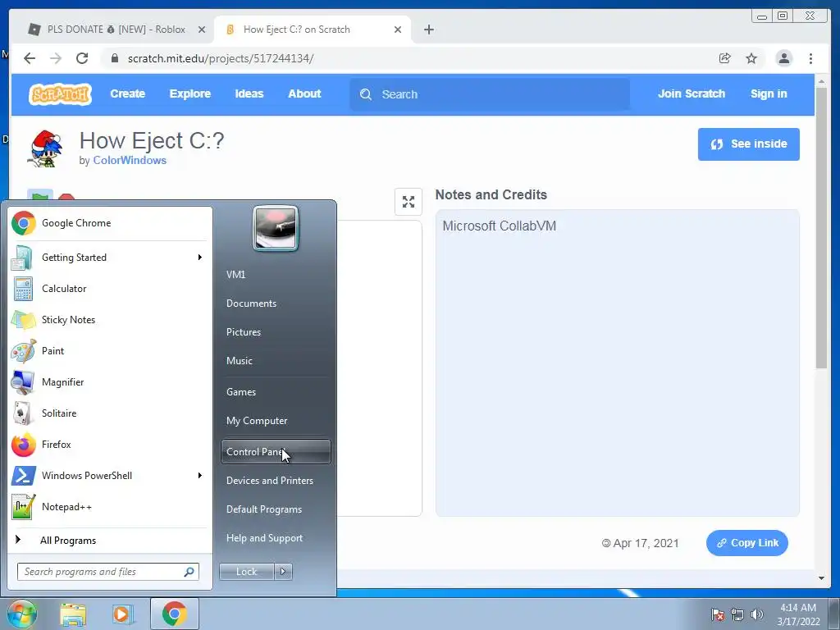Click the Scratch logo
Viewport: 840px width, 630px height.
pos(60,94)
